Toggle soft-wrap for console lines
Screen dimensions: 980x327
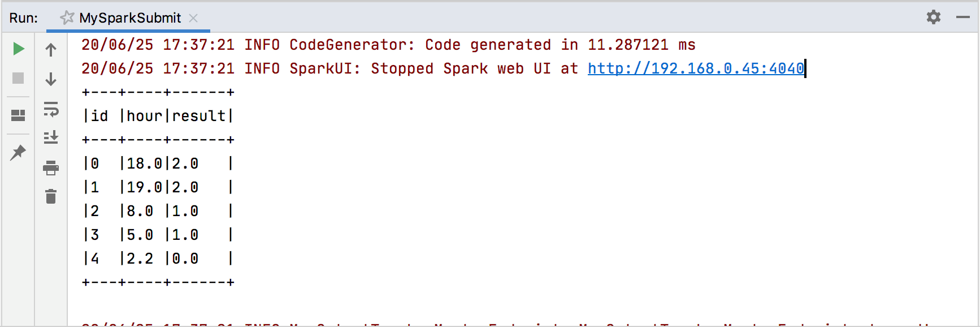(x=51, y=111)
